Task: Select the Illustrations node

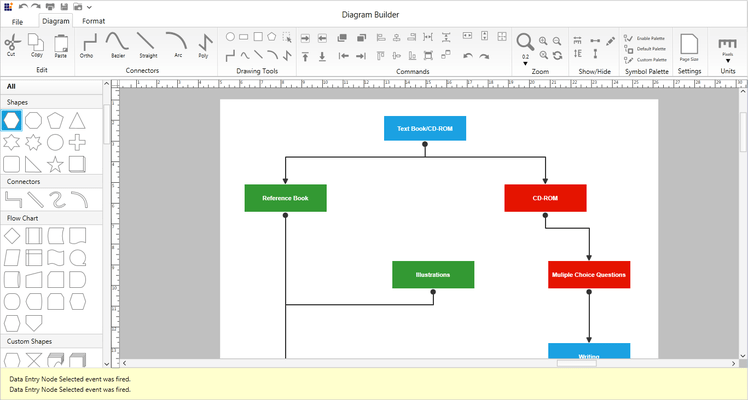Action: (x=433, y=275)
